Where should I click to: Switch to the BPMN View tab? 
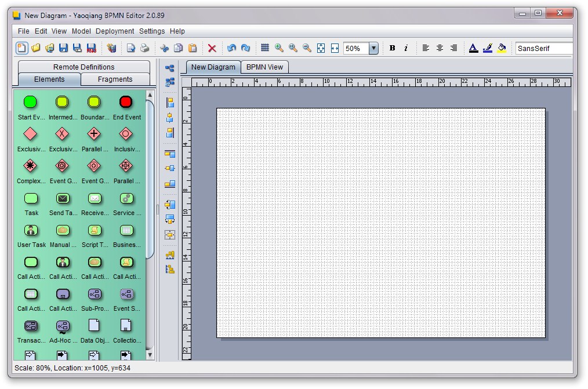click(x=264, y=67)
